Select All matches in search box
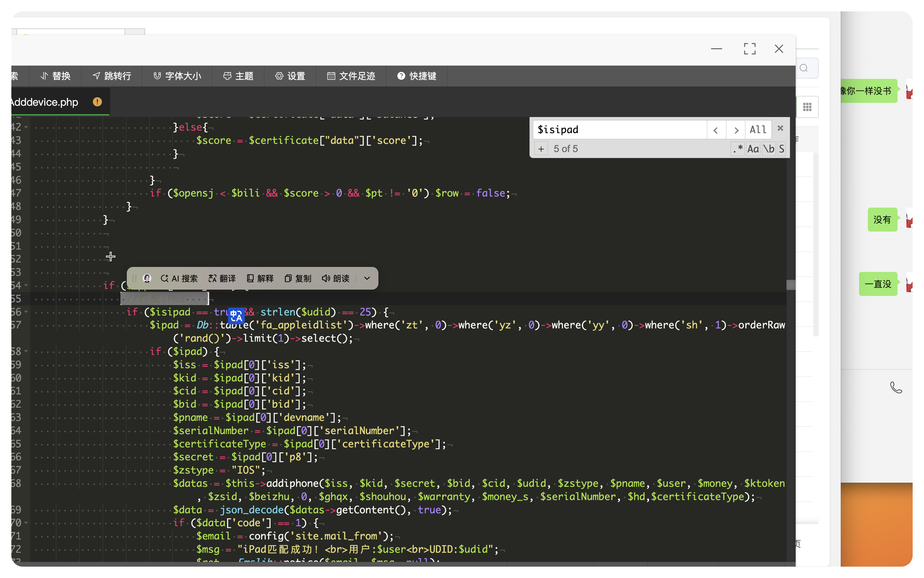This screenshot has height=578, width=924. (758, 130)
